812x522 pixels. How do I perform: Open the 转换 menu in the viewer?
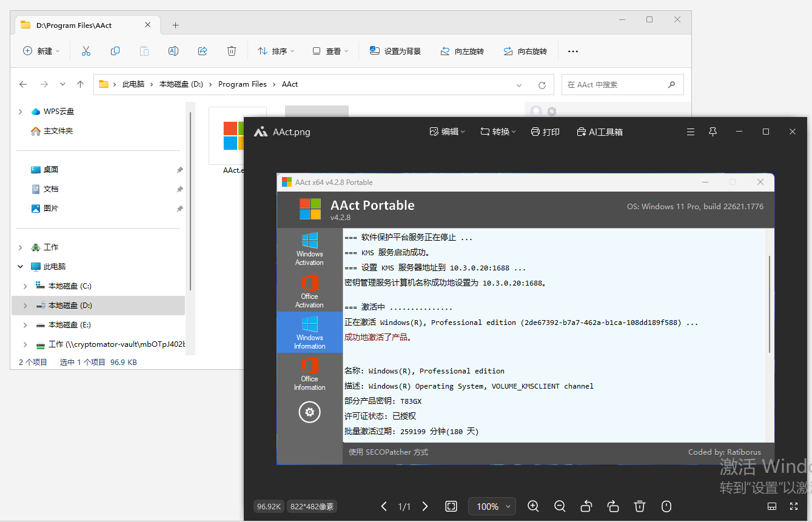point(497,132)
